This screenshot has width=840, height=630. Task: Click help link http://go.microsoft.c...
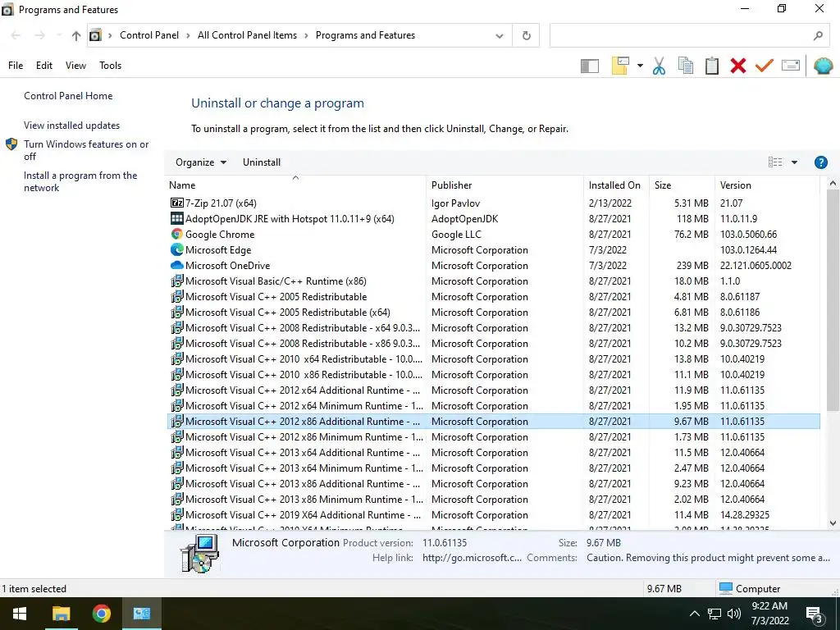pyautogui.click(x=472, y=558)
